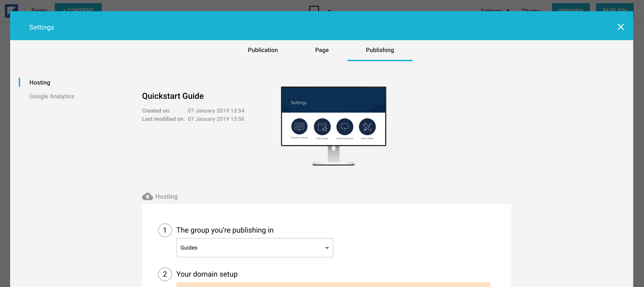Click the Last modified date 13:56

(216, 119)
